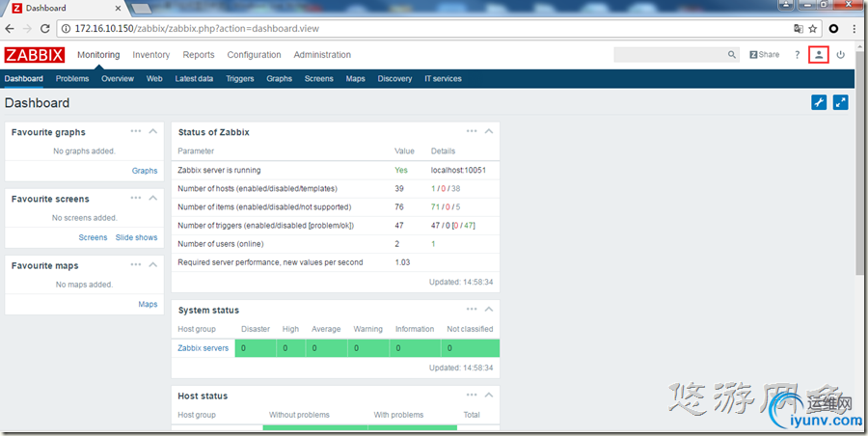Open the Zabbix servers host group

pos(203,348)
